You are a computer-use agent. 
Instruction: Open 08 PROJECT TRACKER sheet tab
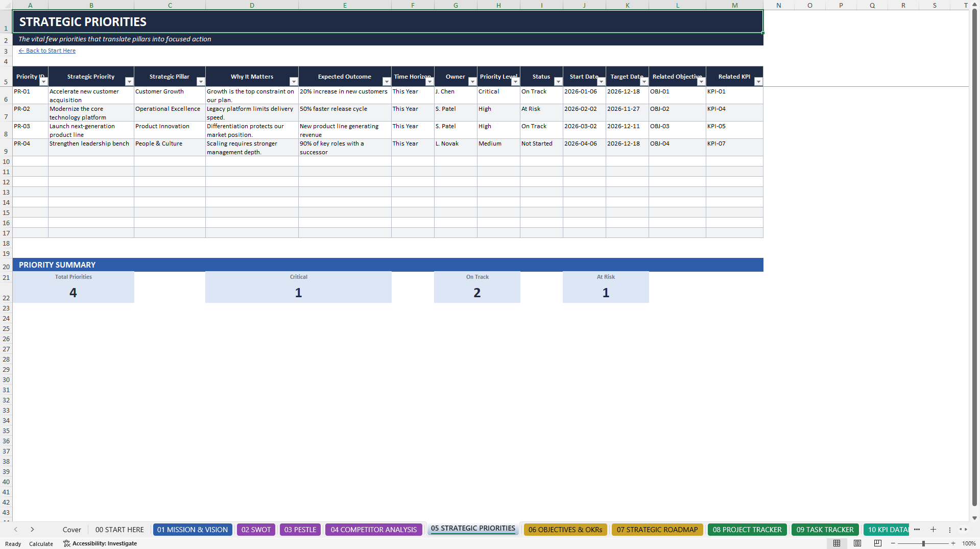pos(747,530)
